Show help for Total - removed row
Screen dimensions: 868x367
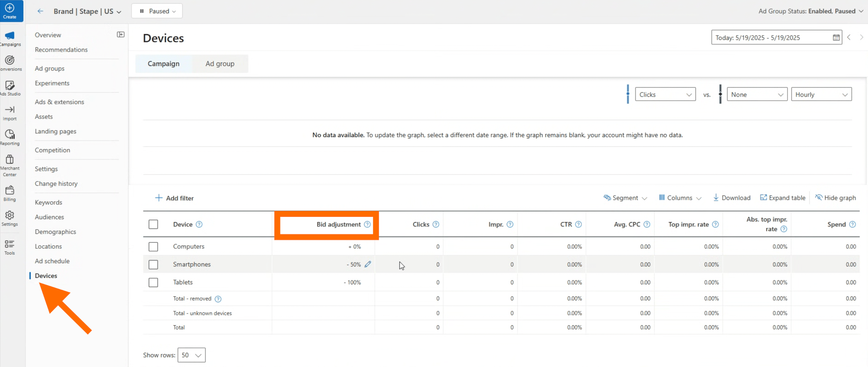(x=218, y=299)
